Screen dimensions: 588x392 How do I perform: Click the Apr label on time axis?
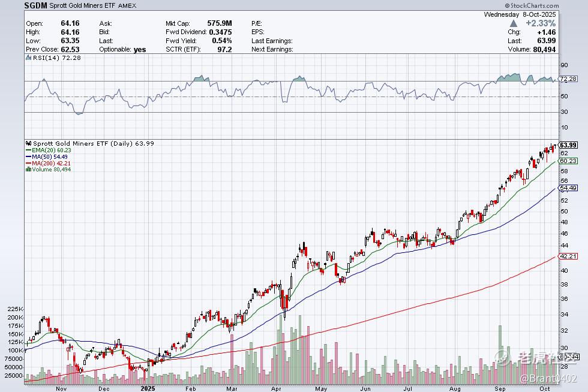[277, 388]
